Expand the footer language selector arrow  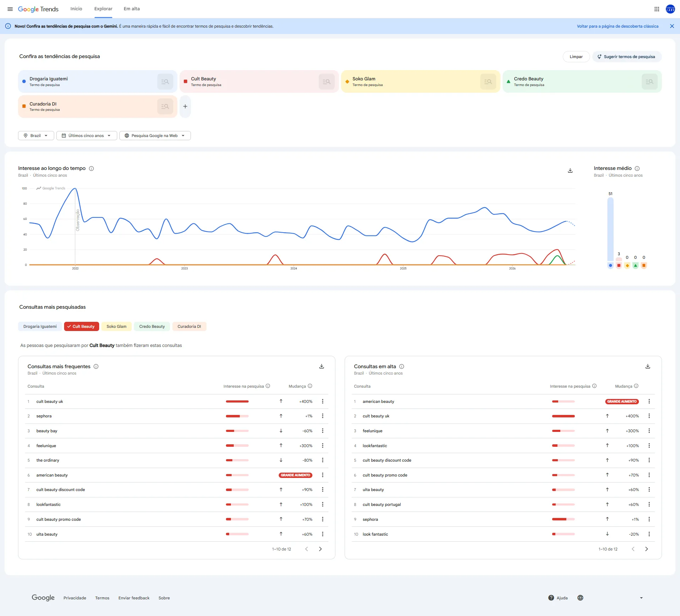pos(641,598)
